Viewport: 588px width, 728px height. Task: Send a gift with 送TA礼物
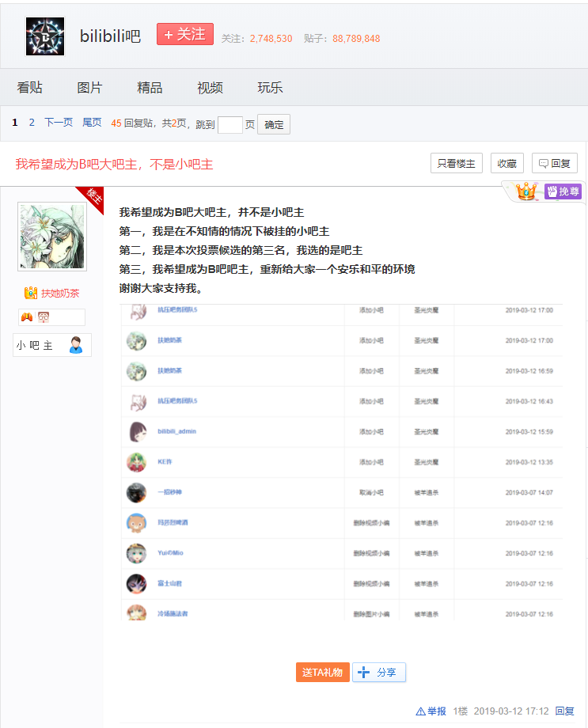click(322, 672)
